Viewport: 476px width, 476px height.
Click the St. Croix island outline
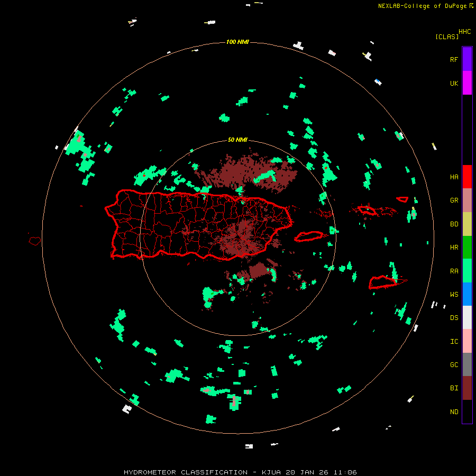(383, 282)
